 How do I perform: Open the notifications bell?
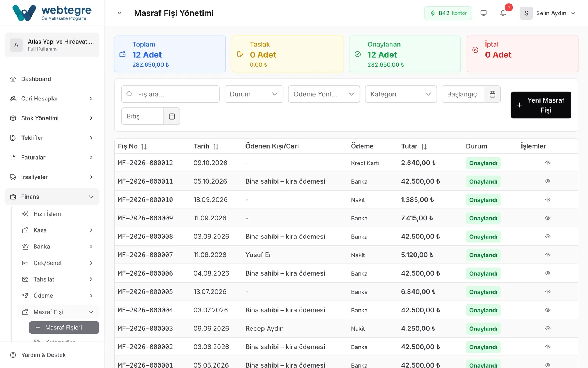tap(503, 13)
